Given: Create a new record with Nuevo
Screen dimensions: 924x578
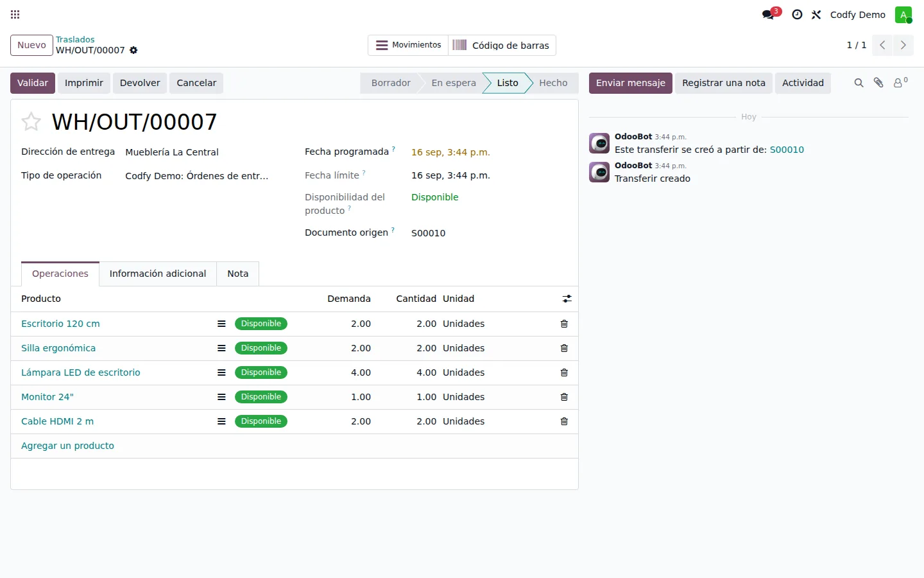Looking at the screenshot, I should coord(31,45).
